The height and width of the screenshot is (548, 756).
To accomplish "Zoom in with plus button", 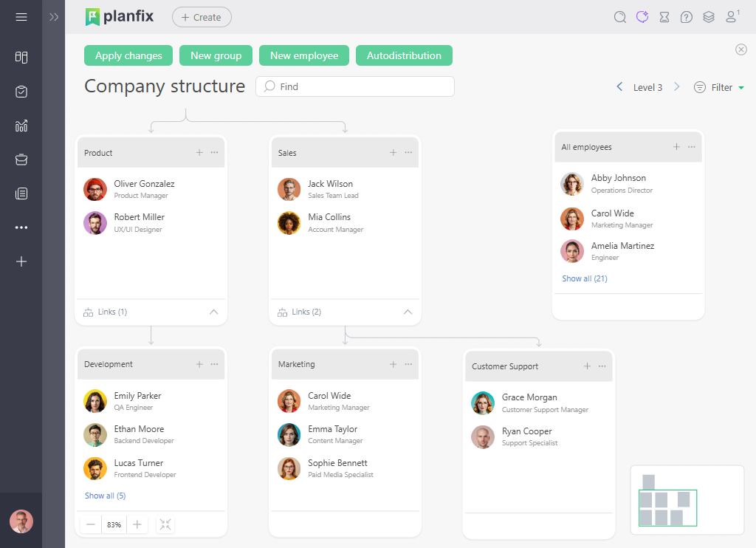I will [137, 524].
